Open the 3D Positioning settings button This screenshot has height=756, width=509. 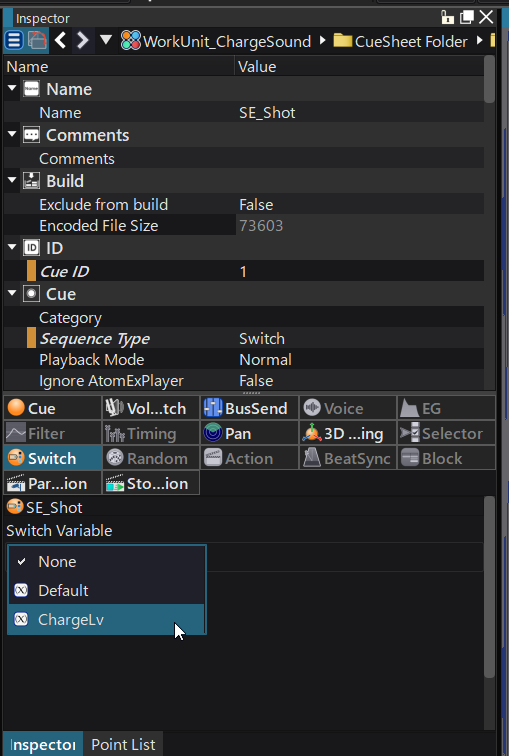348,433
